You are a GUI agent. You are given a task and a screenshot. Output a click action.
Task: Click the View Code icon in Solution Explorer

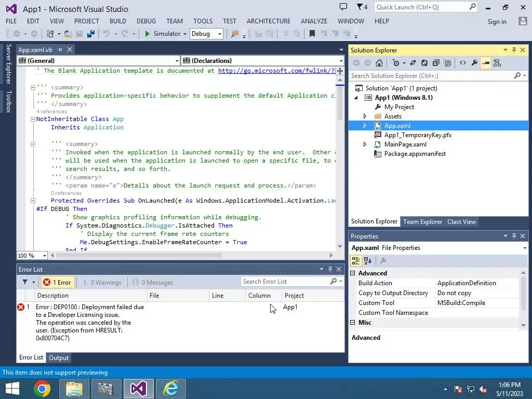tap(463, 63)
